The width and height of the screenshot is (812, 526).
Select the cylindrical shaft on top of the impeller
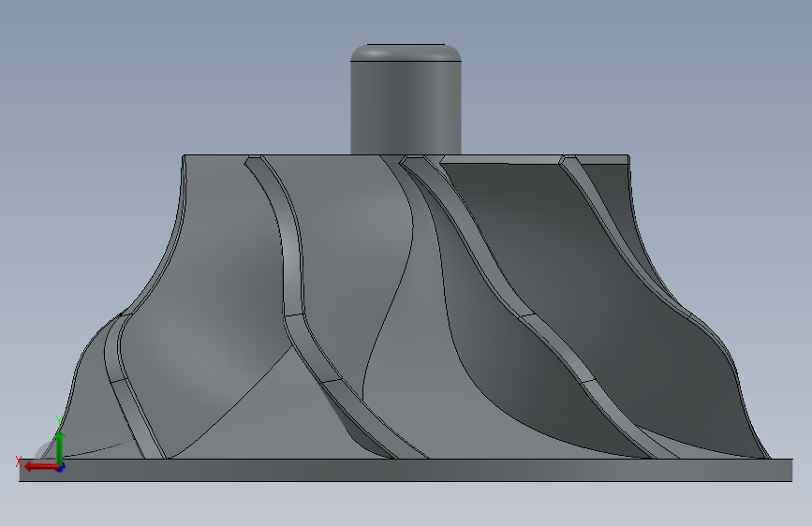pos(406,108)
